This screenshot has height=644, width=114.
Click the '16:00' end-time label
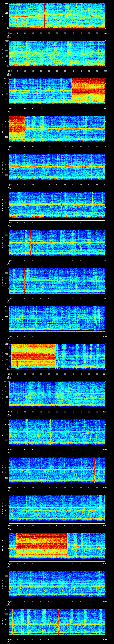coord(105,563)
